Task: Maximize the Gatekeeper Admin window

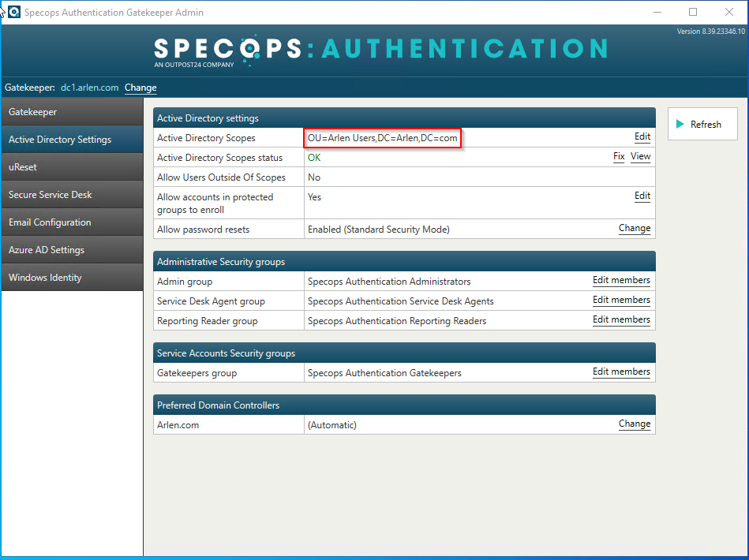Action: (693, 12)
